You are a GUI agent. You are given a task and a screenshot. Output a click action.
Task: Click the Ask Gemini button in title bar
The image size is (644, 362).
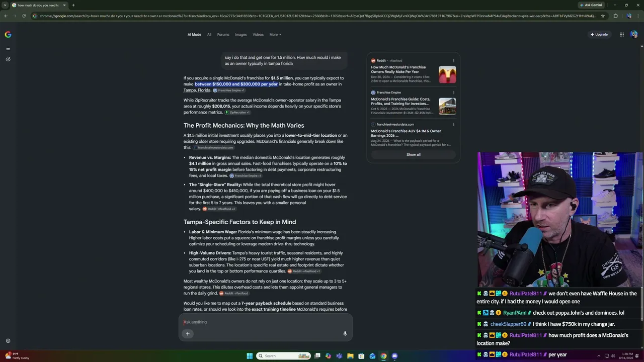591,5
